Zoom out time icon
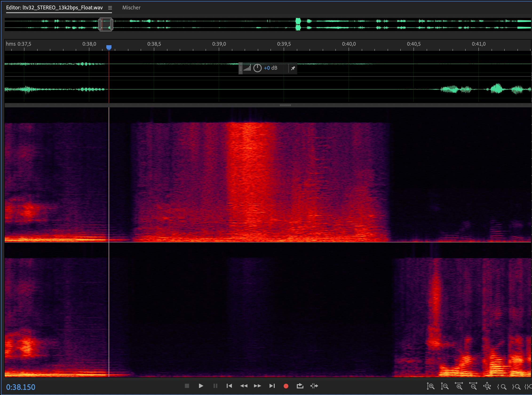Viewport: 532px width, 395px height. pos(473,386)
